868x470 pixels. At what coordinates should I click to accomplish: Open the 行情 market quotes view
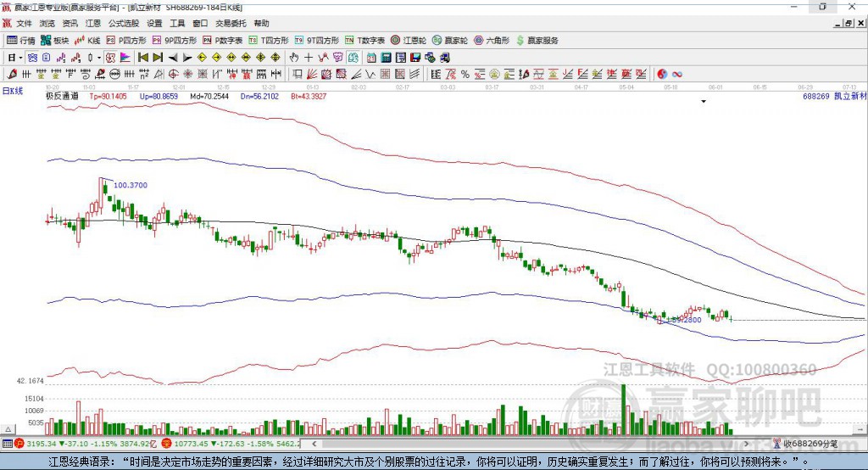point(20,41)
